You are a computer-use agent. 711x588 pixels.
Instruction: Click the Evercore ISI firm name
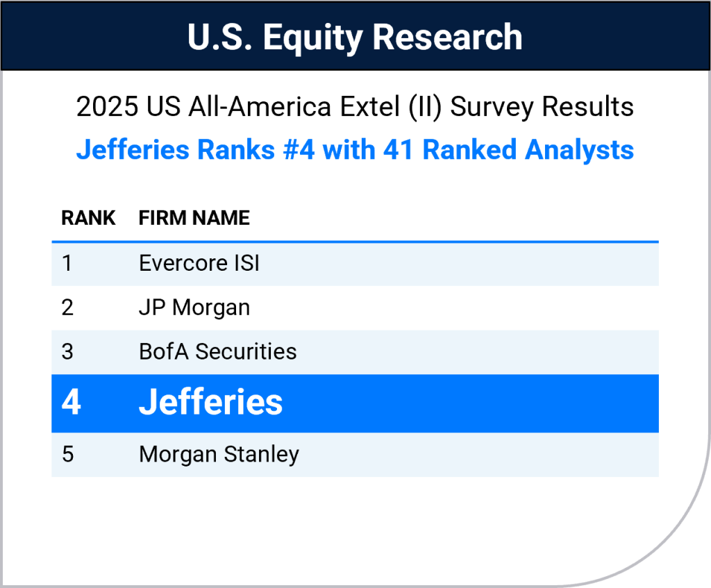(x=199, y=264)
